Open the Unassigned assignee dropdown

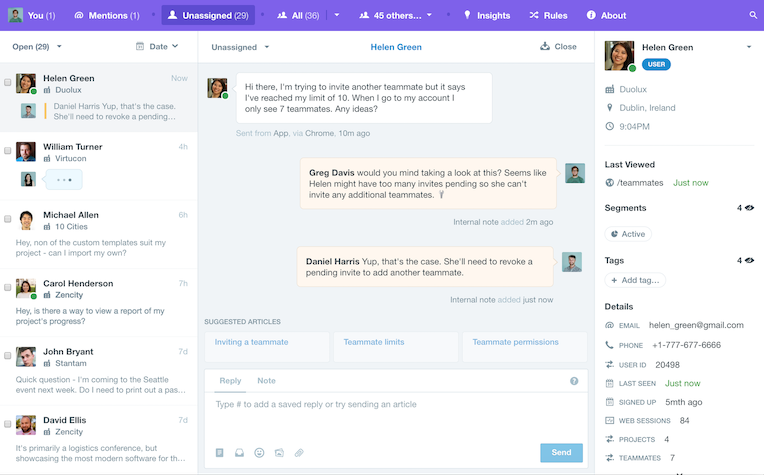pyautogui.click(x=240, y=47)
